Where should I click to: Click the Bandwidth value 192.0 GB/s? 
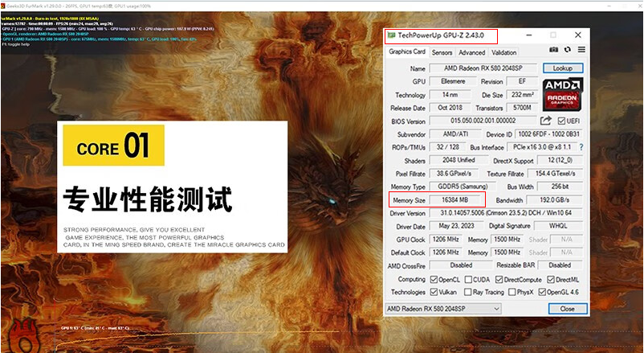[x=554, y=200]
